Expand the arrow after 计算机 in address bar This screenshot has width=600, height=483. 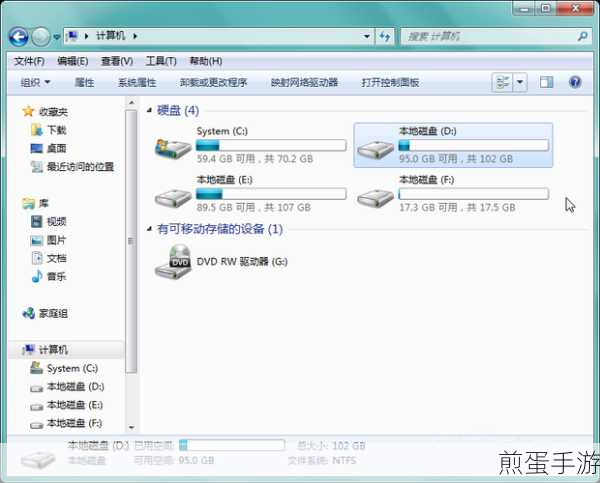click(135, 36)
